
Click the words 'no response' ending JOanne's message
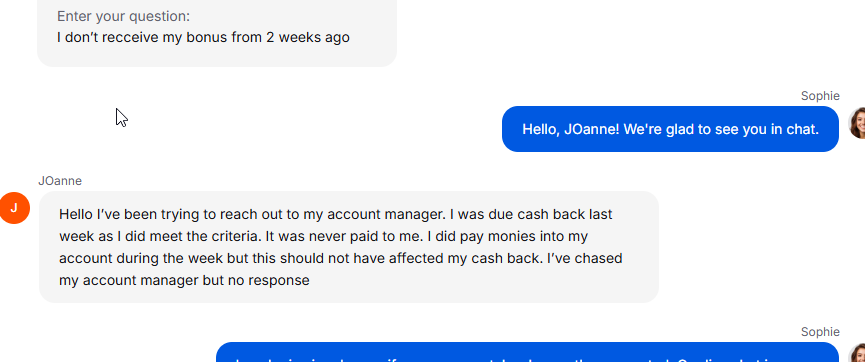(269, 280)
